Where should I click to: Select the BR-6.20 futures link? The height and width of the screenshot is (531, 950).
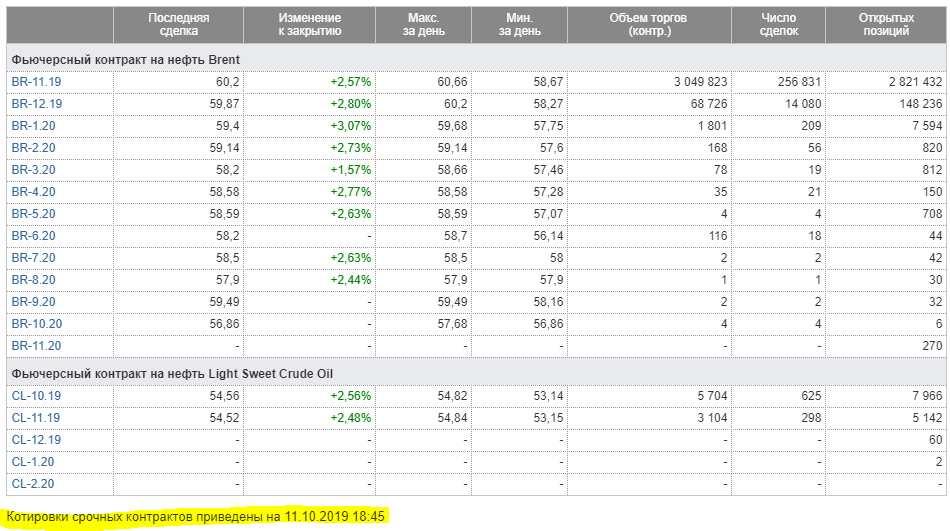click(34, 236)
